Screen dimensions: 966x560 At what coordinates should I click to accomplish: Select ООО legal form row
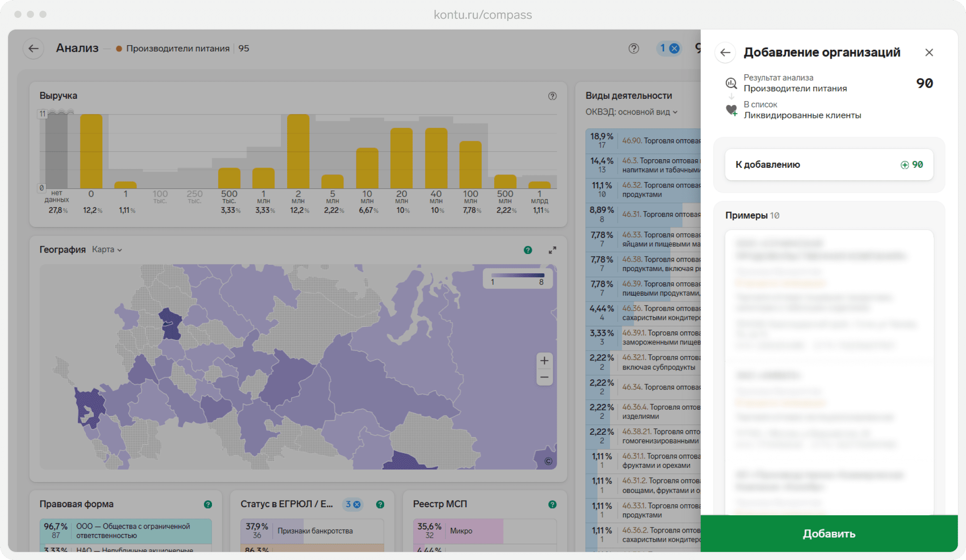[x=126, y=531]
